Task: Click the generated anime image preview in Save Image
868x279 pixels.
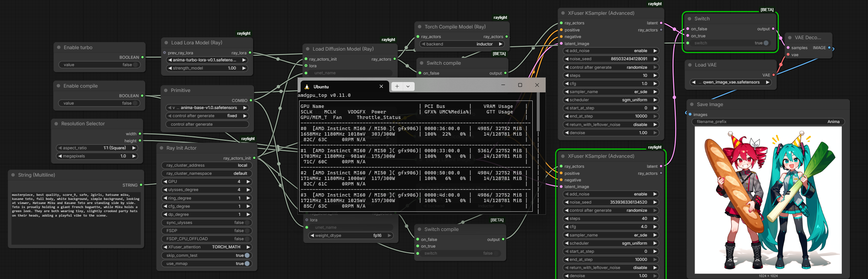Action: [x=768, y=200]
